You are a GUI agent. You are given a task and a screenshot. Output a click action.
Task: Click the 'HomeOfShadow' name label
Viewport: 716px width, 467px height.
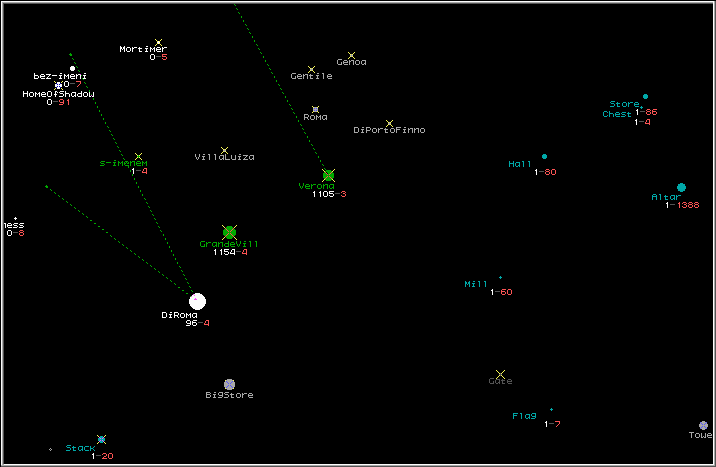[x=58, y=94]
